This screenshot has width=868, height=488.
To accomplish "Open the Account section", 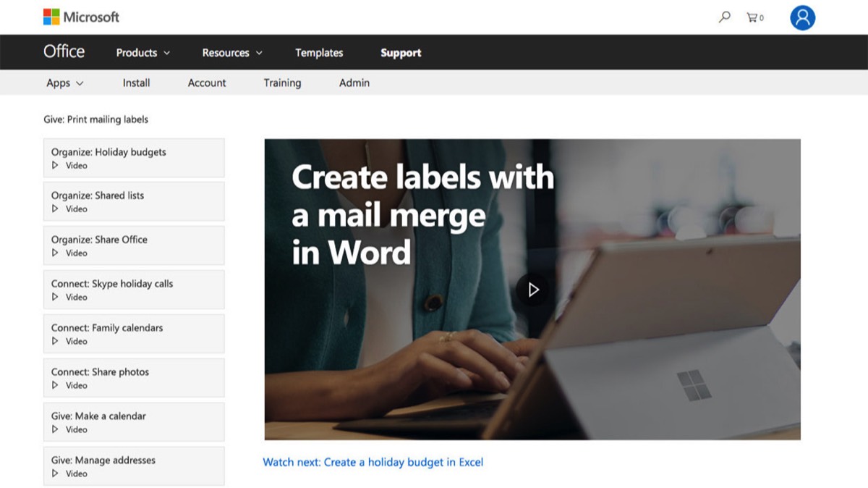I will [x=207, y=83].
